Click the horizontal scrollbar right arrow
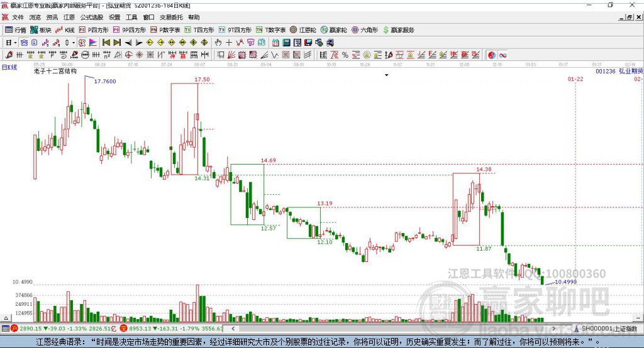Viewport: 644px width, 348px height. click(553, 329)
